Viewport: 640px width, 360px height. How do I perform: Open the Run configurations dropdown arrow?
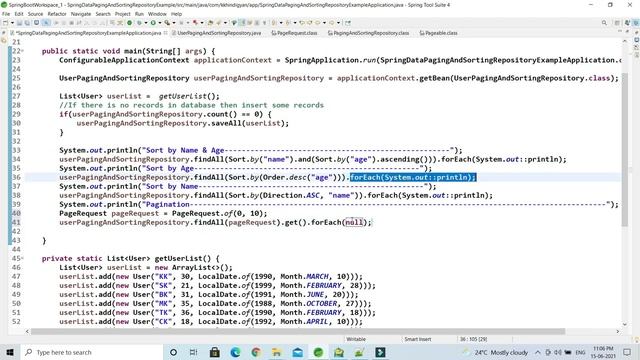pyautogui.click(x=160, y=23)
